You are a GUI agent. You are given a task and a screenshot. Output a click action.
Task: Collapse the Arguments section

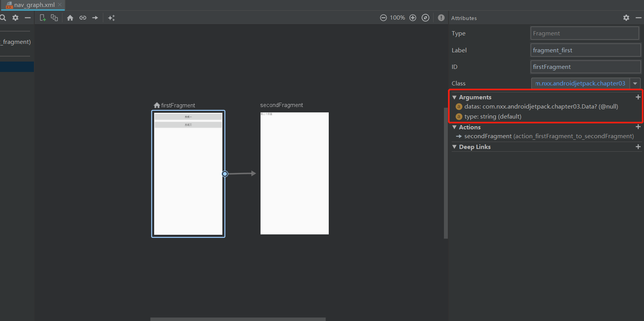[x=454, y=97]
